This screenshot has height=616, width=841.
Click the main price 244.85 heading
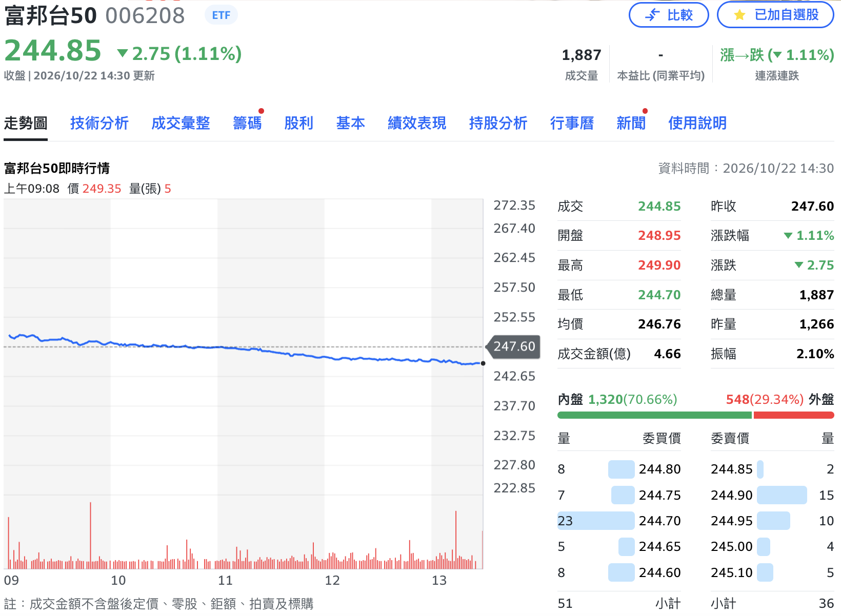[x=53, y=51]
